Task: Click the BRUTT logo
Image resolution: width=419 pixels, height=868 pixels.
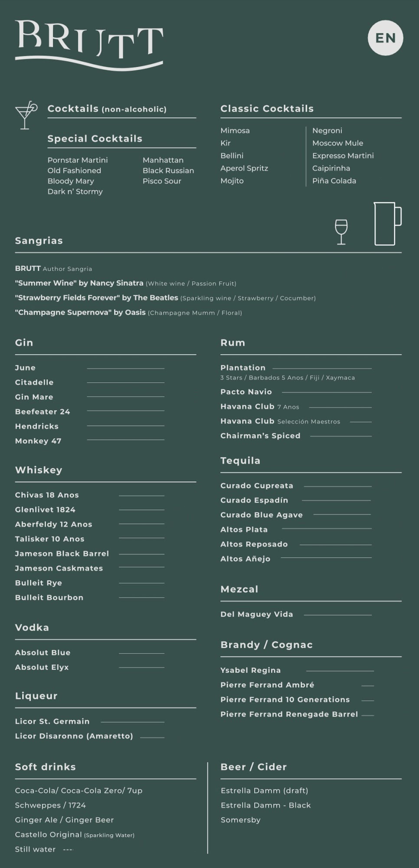Action: coord(89,44)
